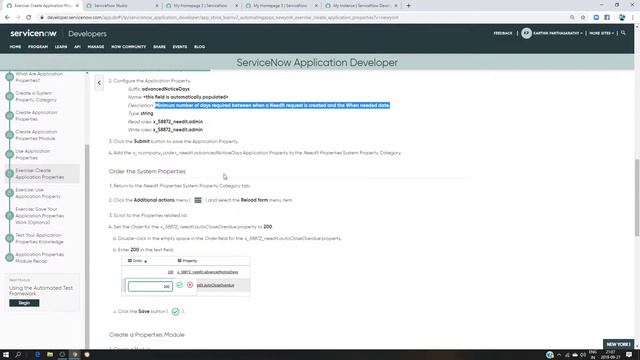Show hidden system tray icons
The height and width of the screenshot is (360, 640).
pos(559,355)
